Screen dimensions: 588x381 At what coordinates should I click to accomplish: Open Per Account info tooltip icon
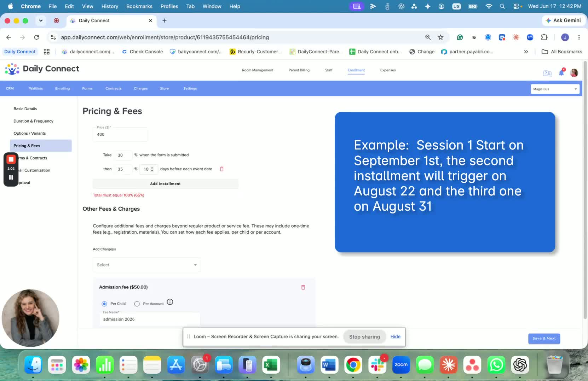pyautogui.click(x=170, y=302)
